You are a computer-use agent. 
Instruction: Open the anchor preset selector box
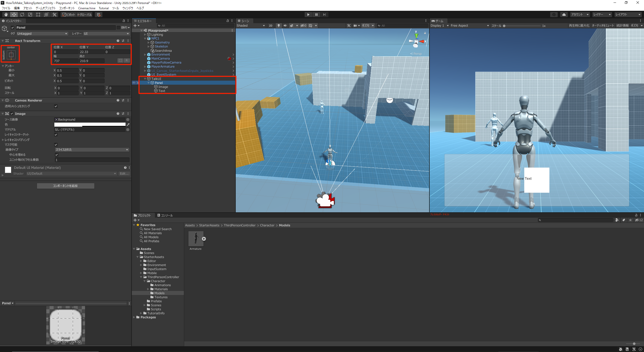click(11, 55)
